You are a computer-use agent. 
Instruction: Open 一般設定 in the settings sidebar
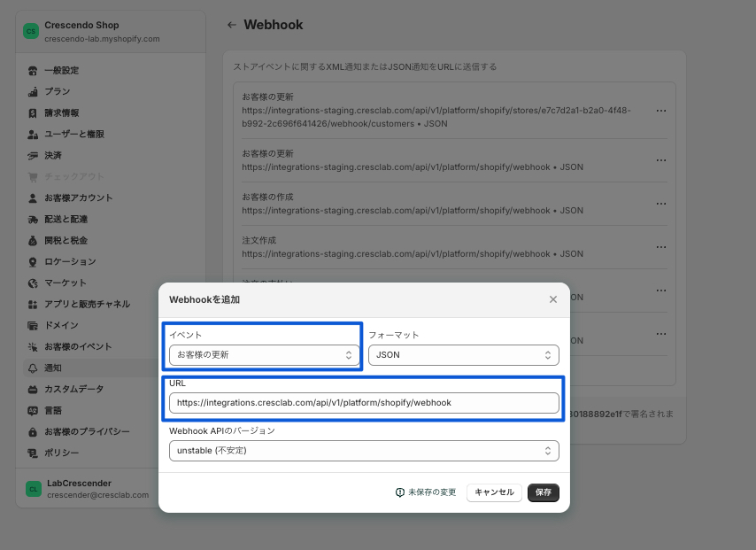pyautogui.click(x=61, y=70)
